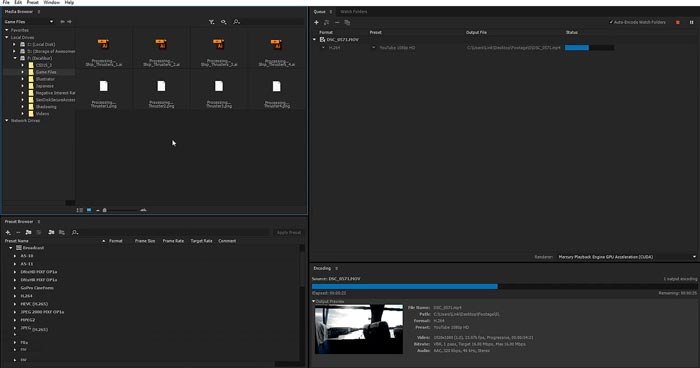Image resolution: width=700 pixels, height=368 pixels.
Task: Open the Window menu
Action: click(51, 2)
